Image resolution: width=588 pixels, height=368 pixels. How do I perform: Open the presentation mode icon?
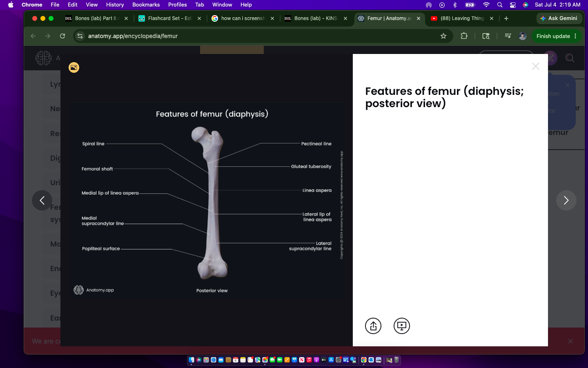point(401,326)
